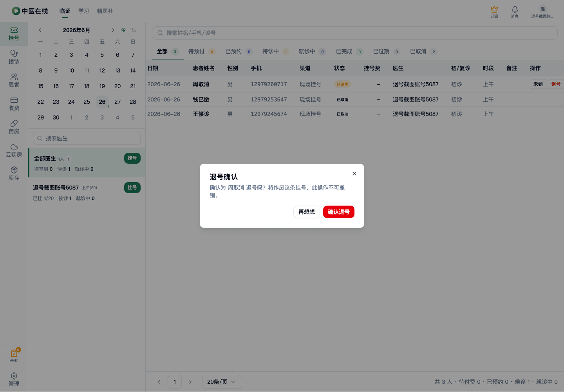Click phone number 12979245674

[269, 114]
